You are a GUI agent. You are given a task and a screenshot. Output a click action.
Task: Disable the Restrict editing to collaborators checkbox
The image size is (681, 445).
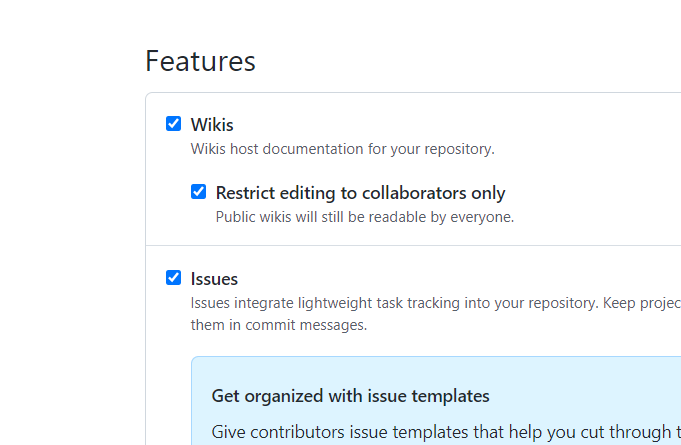[199, 192]
